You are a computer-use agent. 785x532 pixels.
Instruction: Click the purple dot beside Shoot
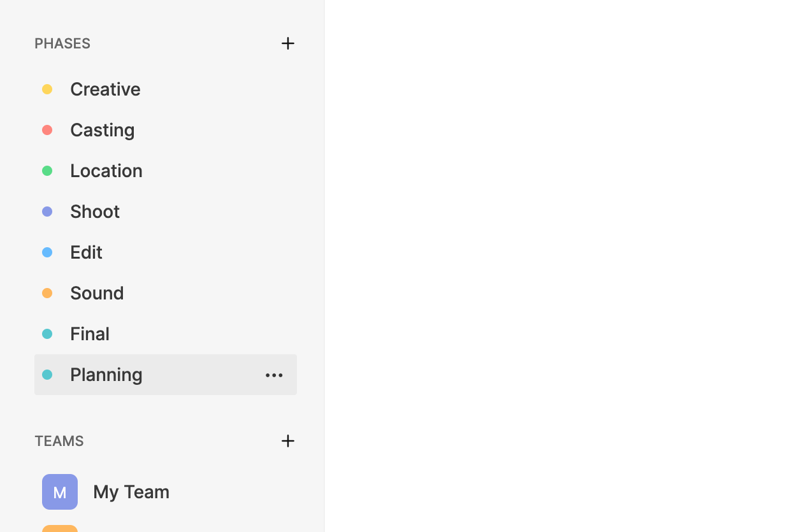pos(47,212)
